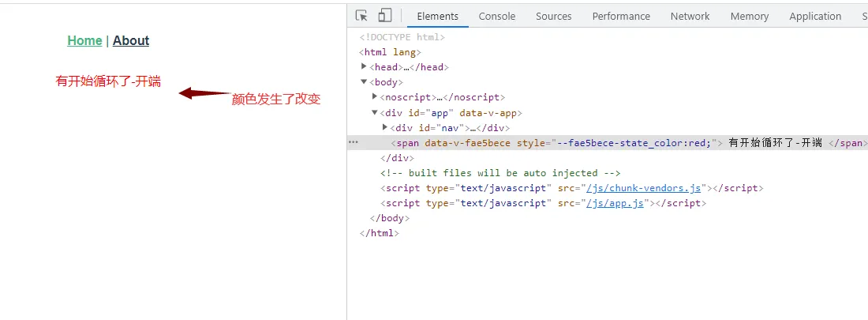Open the Memory tab
This screenshot has width=868, height=320.
tap(749, 16)
